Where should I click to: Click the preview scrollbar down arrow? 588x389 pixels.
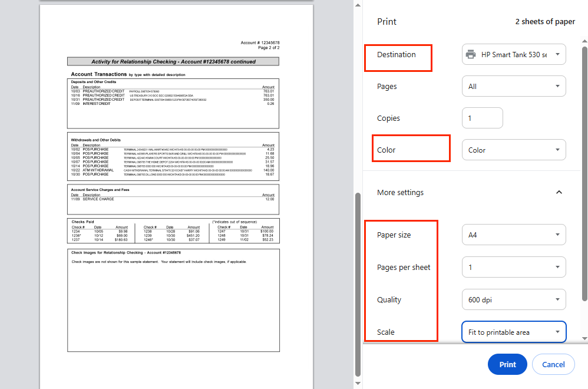[358, 383]
